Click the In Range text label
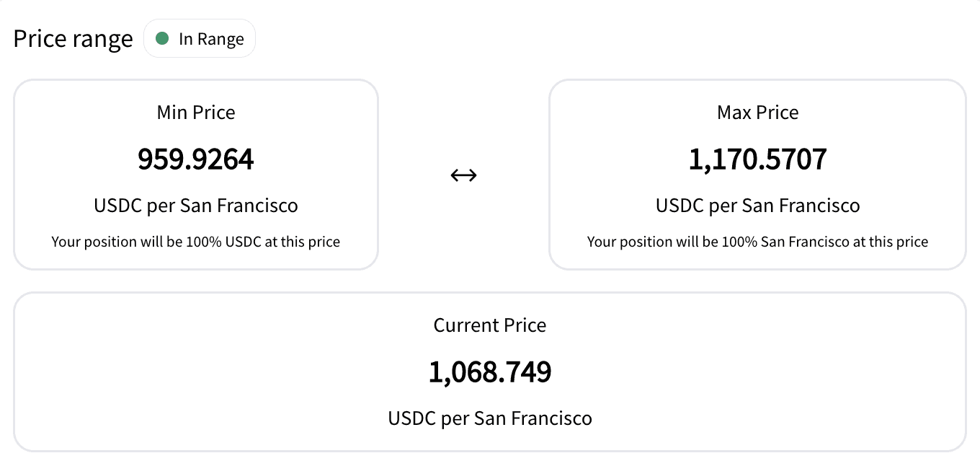 (211, 39)
